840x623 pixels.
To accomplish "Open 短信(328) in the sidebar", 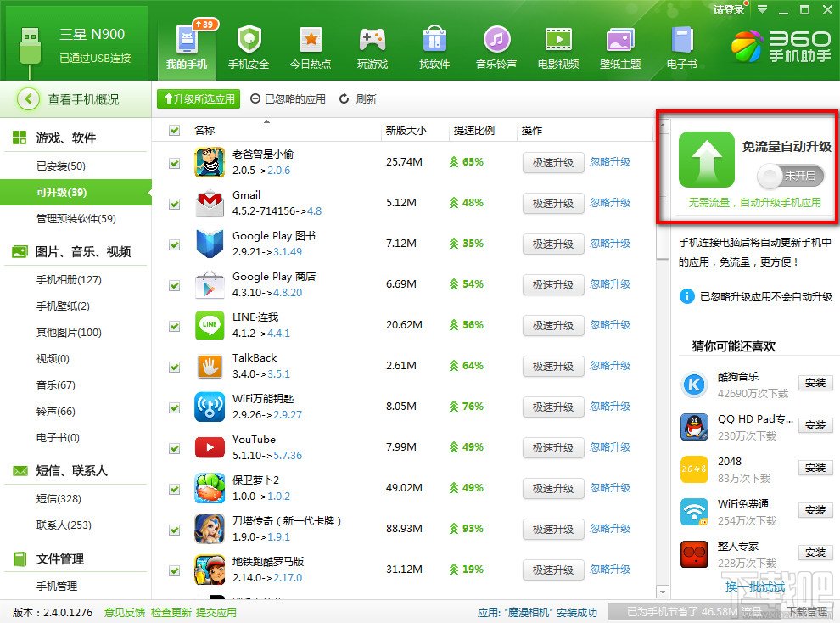I will [x=59, y=499].
